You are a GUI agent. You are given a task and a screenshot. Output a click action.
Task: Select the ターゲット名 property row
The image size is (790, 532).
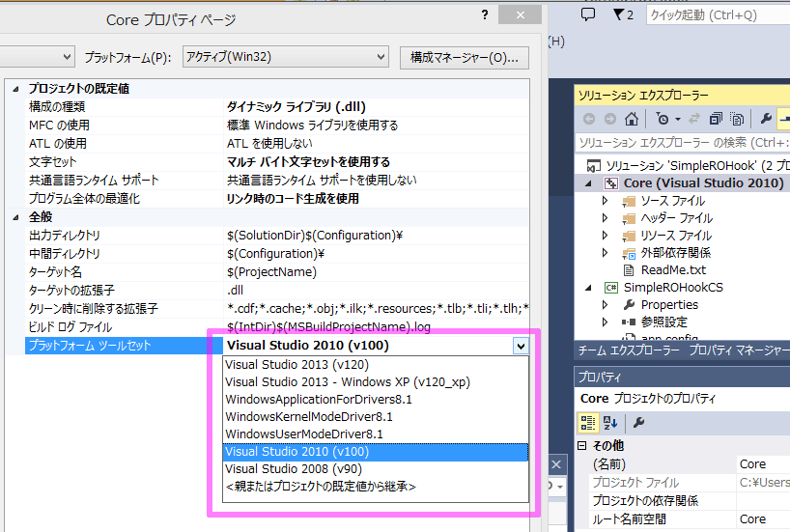[277, 272]
